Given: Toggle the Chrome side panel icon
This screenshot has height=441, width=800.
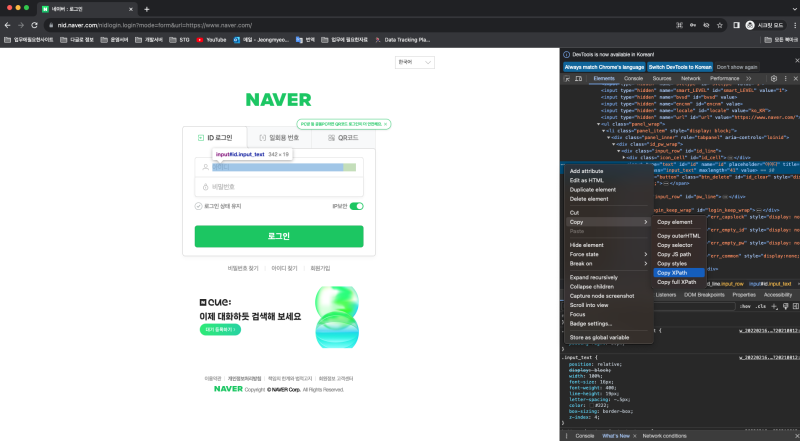Looking at the screenshot, I should pyautogui.click(x=736, y=25).
